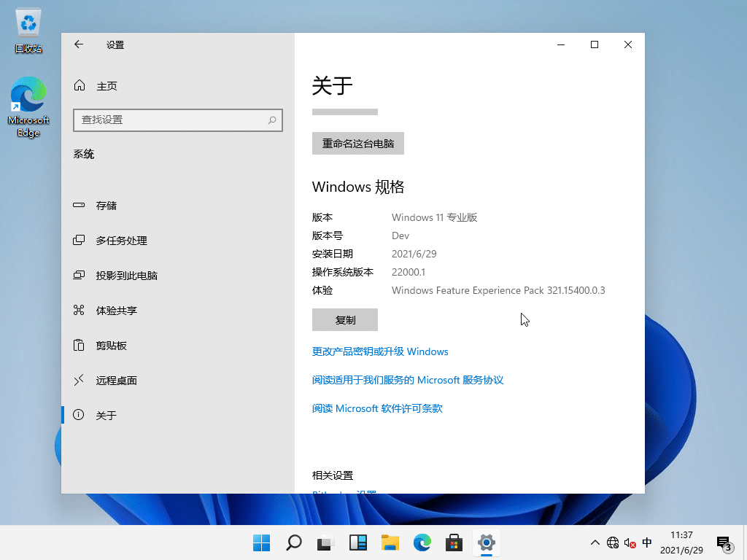
Task: Open the 存储 settings page
Action: [x=178, y=205]
